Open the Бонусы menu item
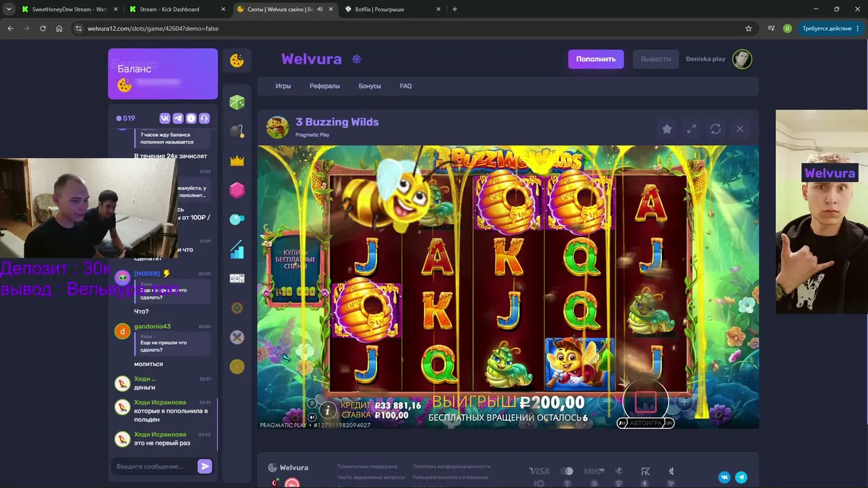This screenshot has width=868, height=488. [x=370, y=86]
